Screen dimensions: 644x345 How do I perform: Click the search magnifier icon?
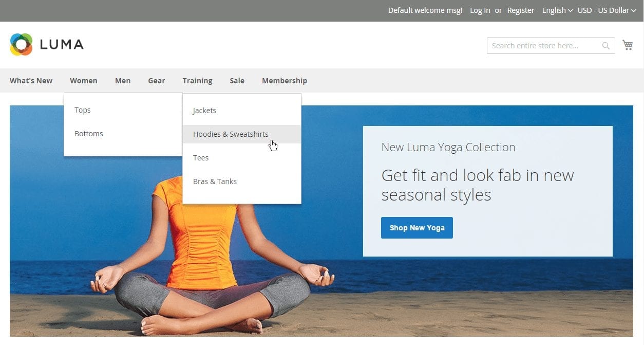605,45
